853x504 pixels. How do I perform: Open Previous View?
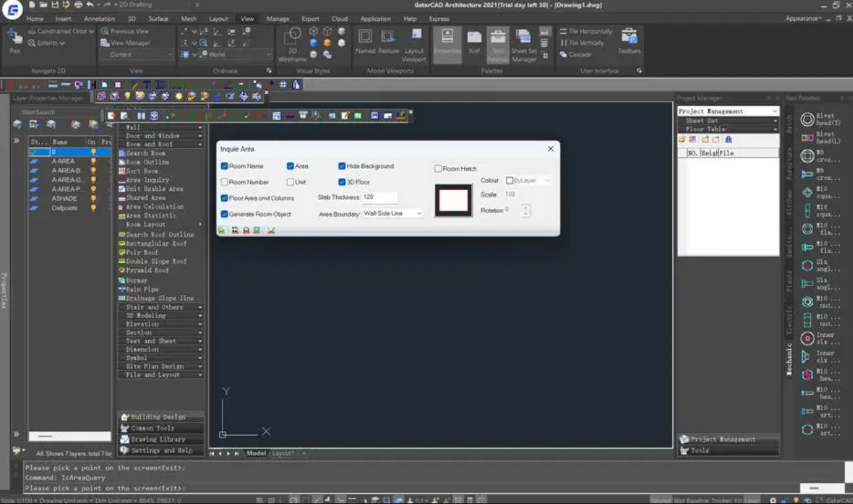click(x=125, y=31)
